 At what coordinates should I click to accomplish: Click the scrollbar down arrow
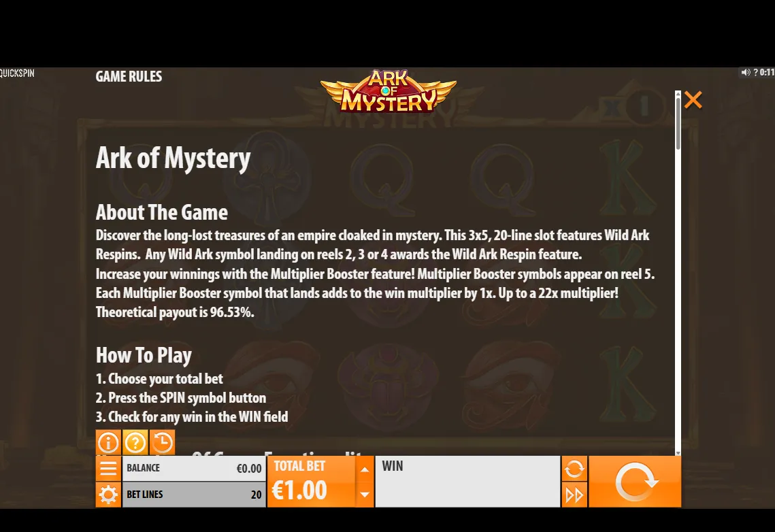(678, 452)
